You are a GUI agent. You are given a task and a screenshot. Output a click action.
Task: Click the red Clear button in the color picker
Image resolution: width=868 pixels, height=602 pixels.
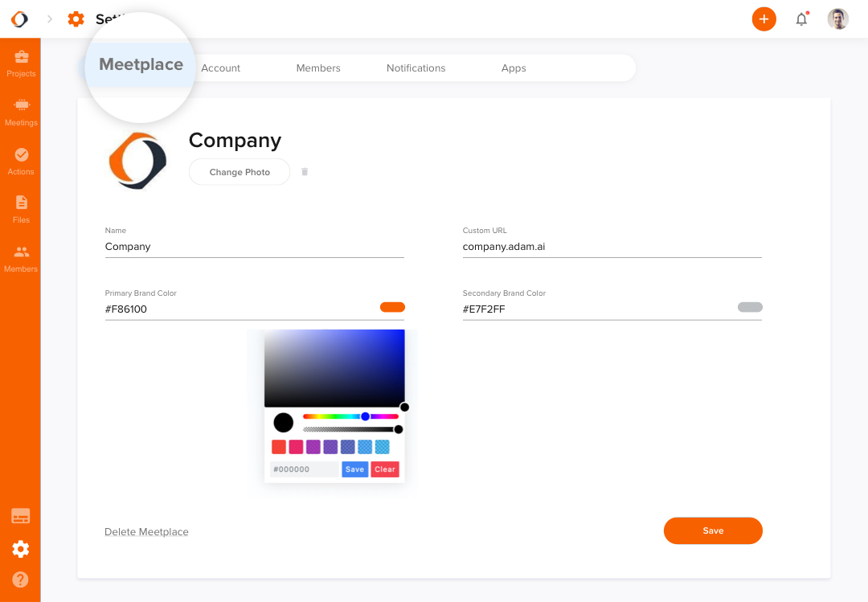385,469
